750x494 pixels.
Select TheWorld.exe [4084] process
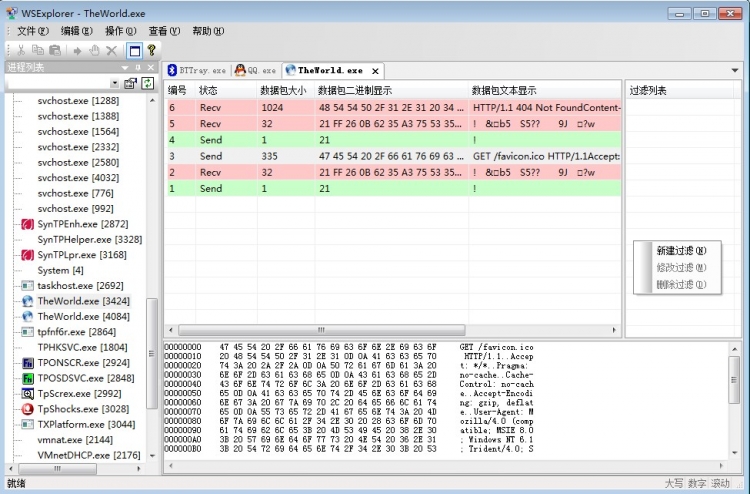pyautogui.click(x=83, y=316)
